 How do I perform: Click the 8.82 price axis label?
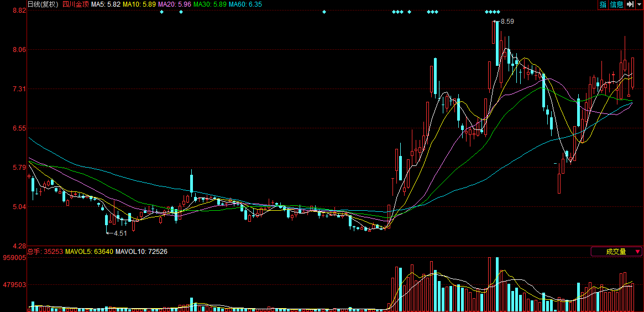coord(20,11)
